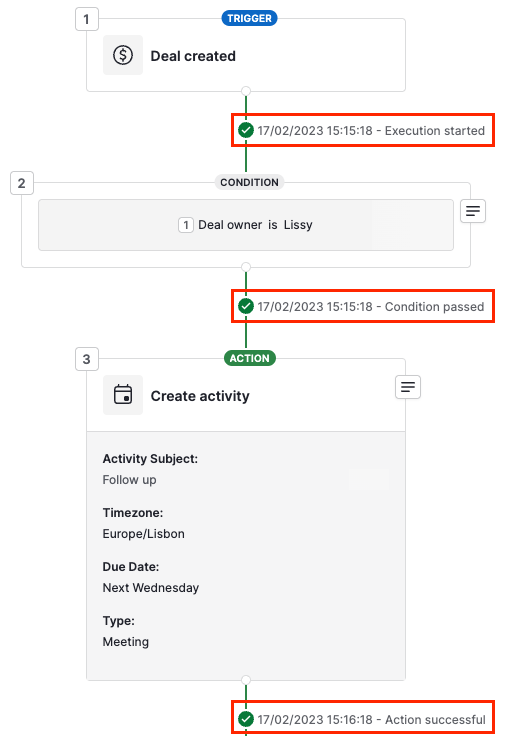Click the dollar sign deal icon
The width and height of the screenshot is (510, 736).
click(x=123, y=55)
